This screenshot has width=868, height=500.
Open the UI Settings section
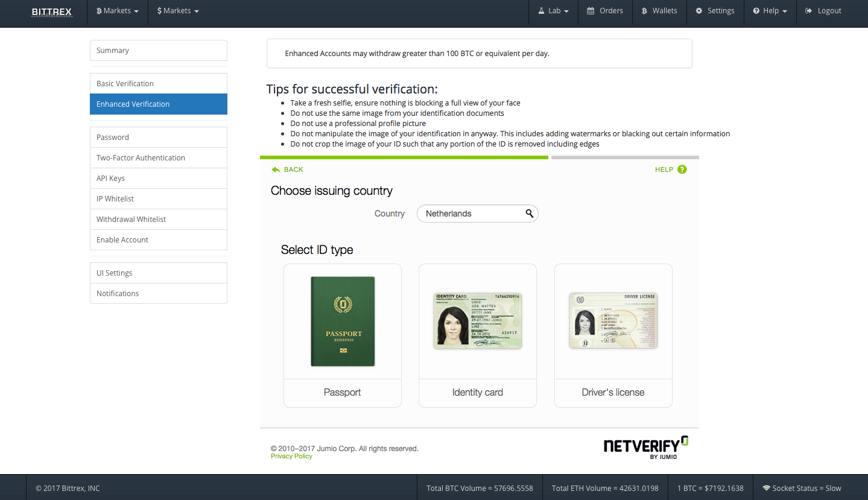point(159,273)
